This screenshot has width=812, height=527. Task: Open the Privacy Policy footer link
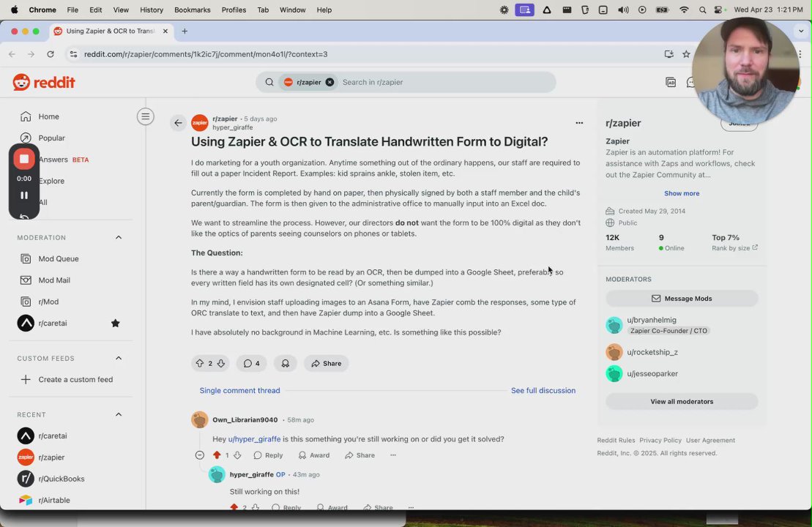[x=660, y=440]
